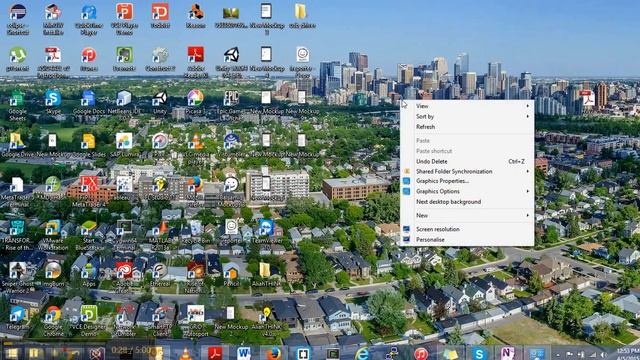Expand the Sort by submenu
Image resolution: width=640 pixels, height=360 pixels.
pyautogui.click(x=467, y=116)
